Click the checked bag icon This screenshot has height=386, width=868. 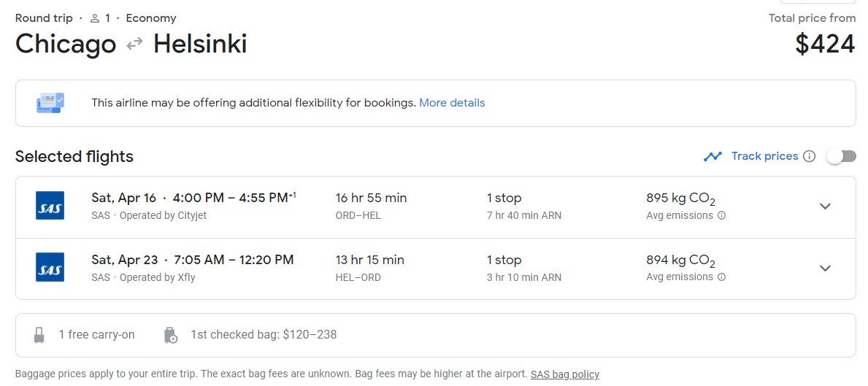point(171,335)
